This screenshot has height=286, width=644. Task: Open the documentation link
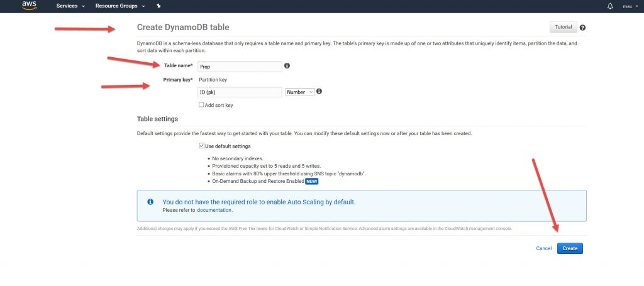tap(214, 210)
